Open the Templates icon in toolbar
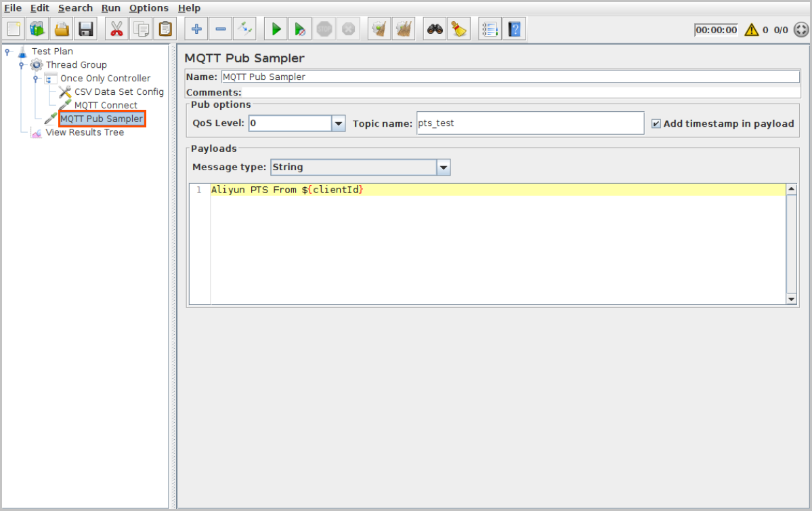This screenshot has height=511, width=812. point(37,29)
